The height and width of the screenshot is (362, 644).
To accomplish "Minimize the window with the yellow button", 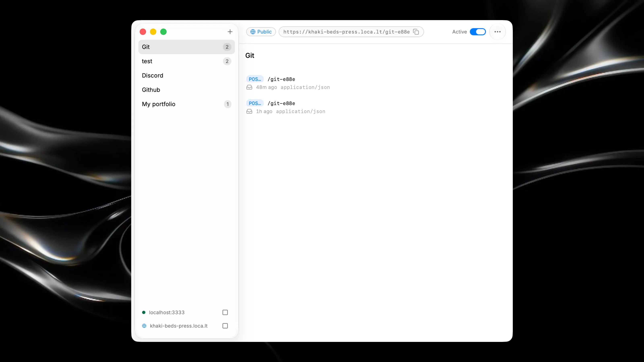I will tap(153, 32).
